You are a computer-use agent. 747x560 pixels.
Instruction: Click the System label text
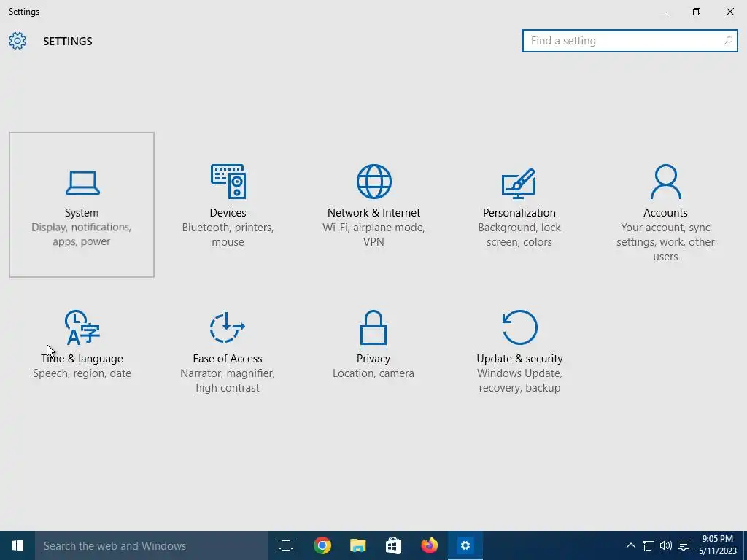tap(82, 213)
